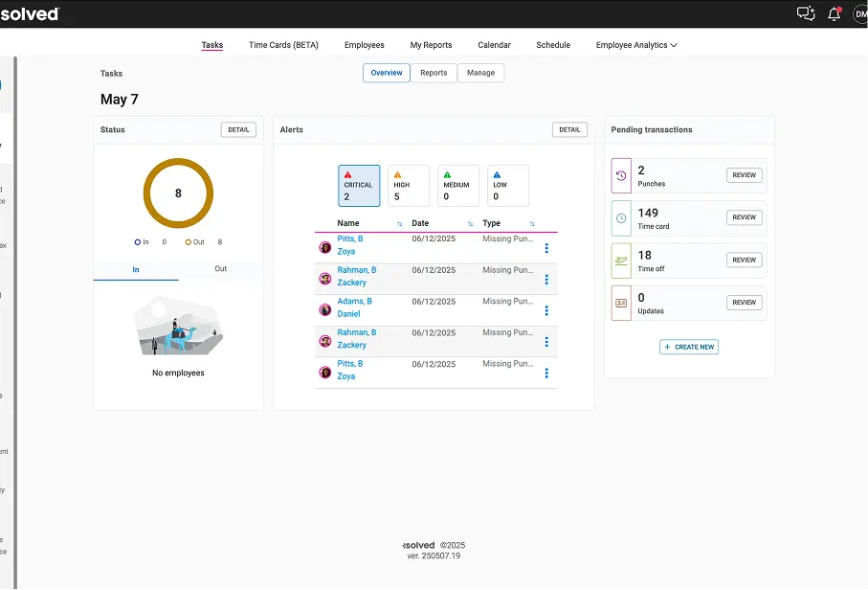Open My Reports in the navigation
Image resolution: width=868 pixels, height=590 pixels.
pos(431,45)
